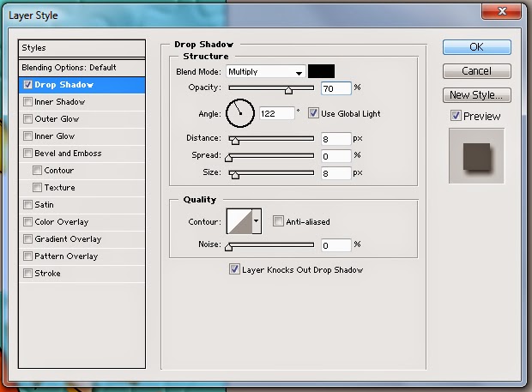Enable the Stroke checkbox
532x392 pixels.
point(27,274)
